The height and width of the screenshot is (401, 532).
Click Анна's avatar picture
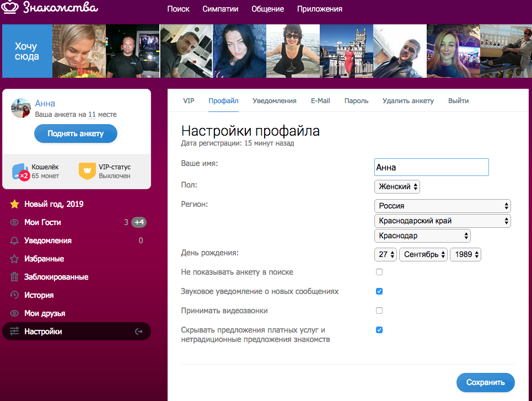tap(21, 108)
